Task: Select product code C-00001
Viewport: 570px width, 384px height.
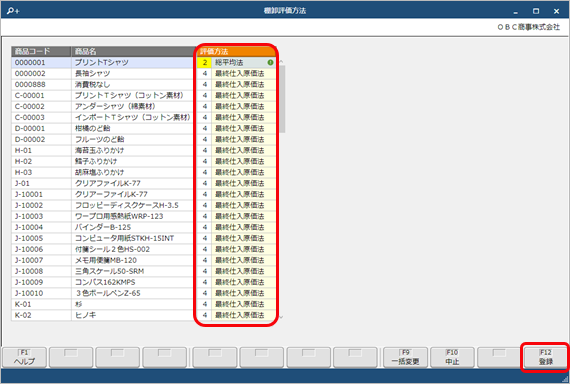Action: [x=29, y=95]
